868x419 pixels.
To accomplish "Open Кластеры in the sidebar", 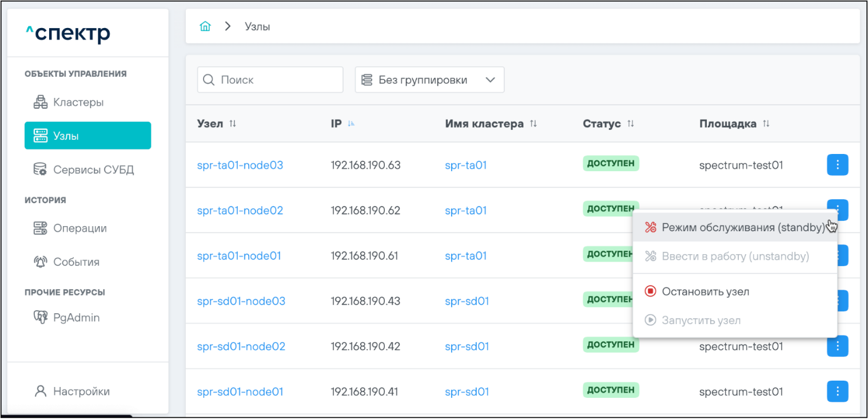I will [78, 102].
